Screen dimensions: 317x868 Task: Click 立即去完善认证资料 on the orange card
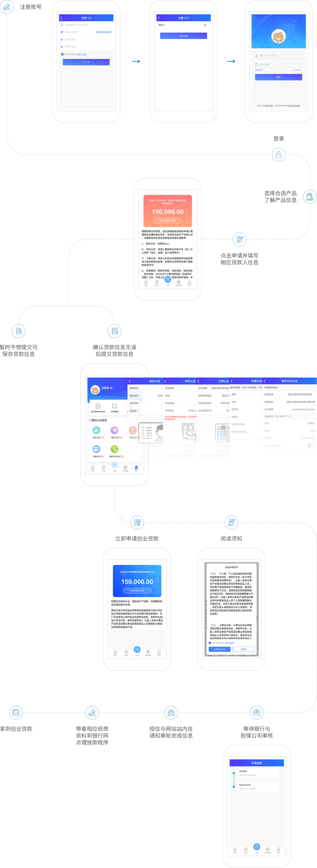[x=168, y=221]
